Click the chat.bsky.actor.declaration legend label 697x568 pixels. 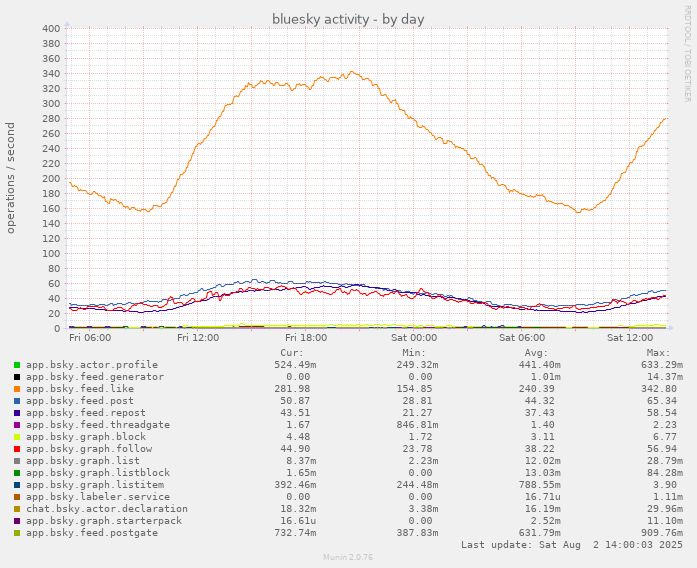click(x=107, y=509)
